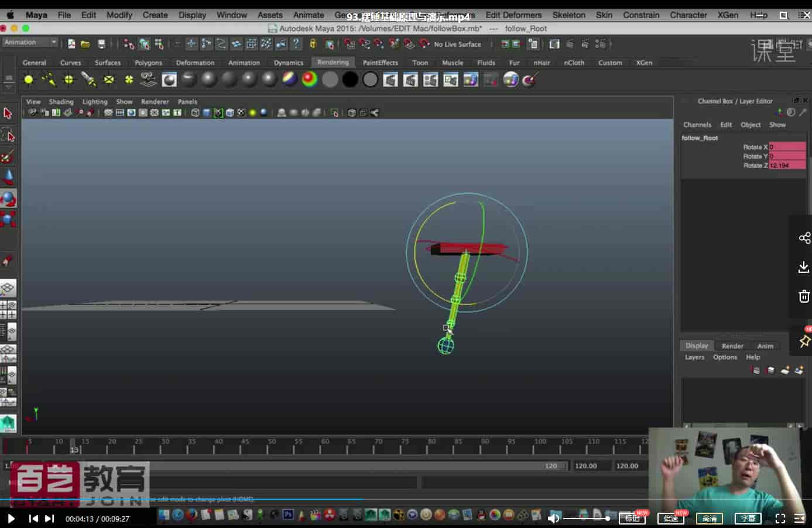Create an area light from shelf

click(109, 80)
